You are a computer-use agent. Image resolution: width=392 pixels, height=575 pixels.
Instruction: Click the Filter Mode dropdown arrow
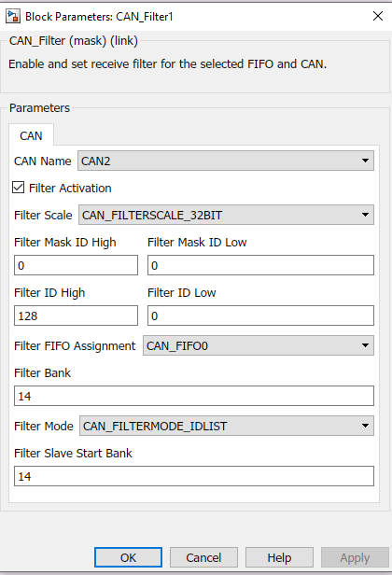click(x=365, y=426)
